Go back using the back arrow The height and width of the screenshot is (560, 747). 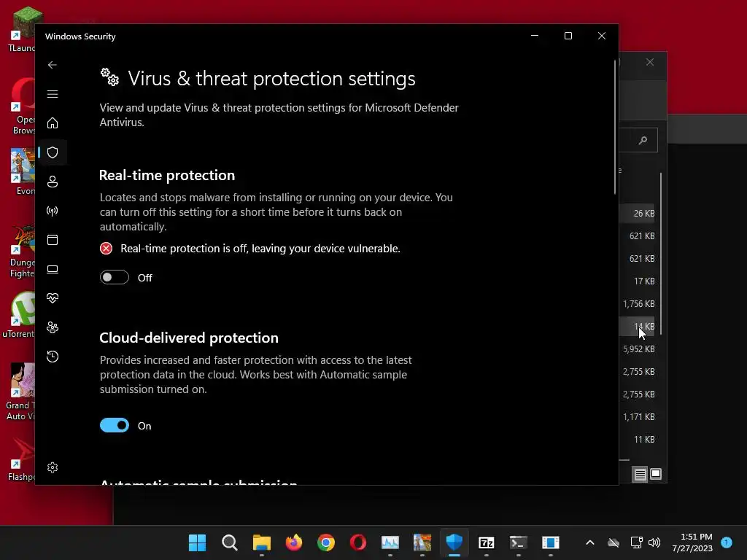pyautogui.click(x=53, y=65)
